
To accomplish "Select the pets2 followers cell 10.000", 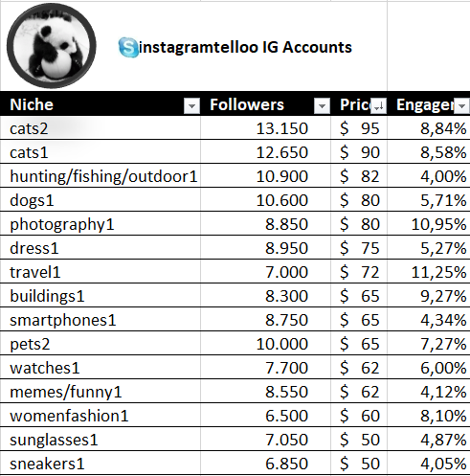I will [x=265, y=344].
